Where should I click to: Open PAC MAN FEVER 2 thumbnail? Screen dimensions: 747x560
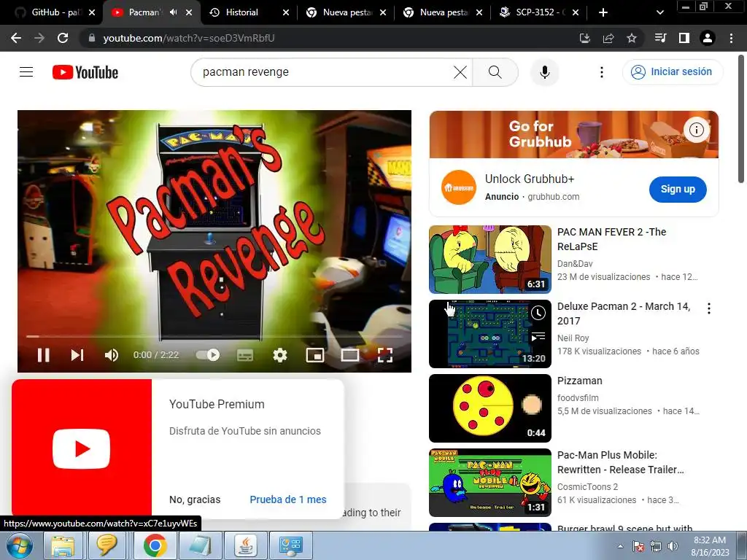[x=489, y=260]
